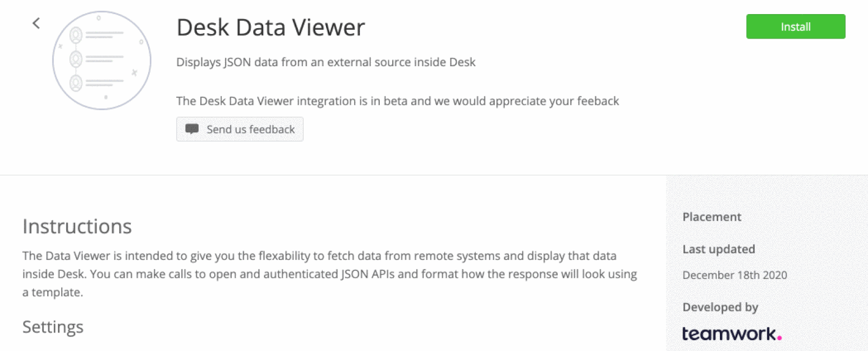This screenshot has width=868, height=351.
Task: Click the Data Viewer instructions paragraph
Action: tap(329, 274)
